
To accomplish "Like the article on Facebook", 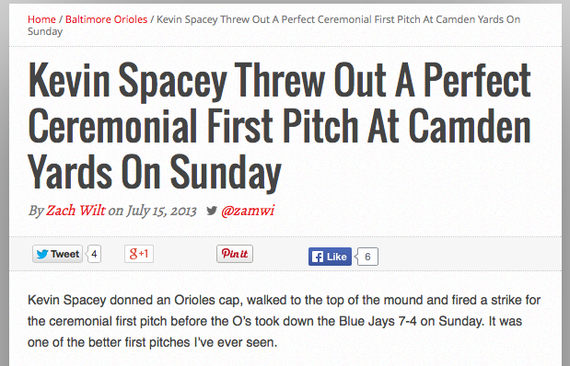I will pos(330,257).
